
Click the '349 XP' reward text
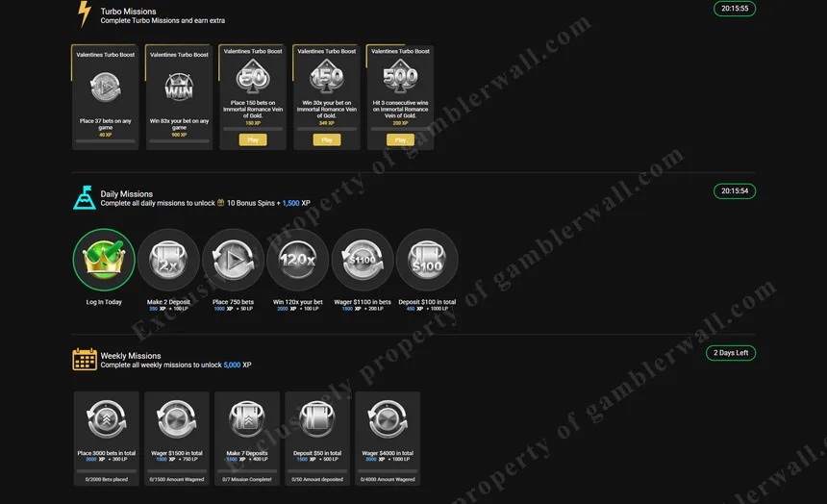tap(327, 123)
